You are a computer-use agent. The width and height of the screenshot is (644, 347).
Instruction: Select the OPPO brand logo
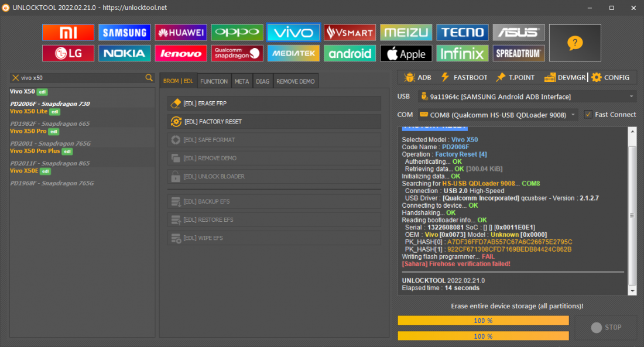point(237,32)
